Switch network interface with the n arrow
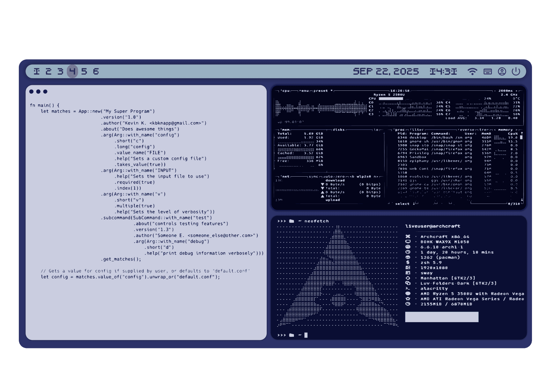The image size is (554, 392). 376,177
